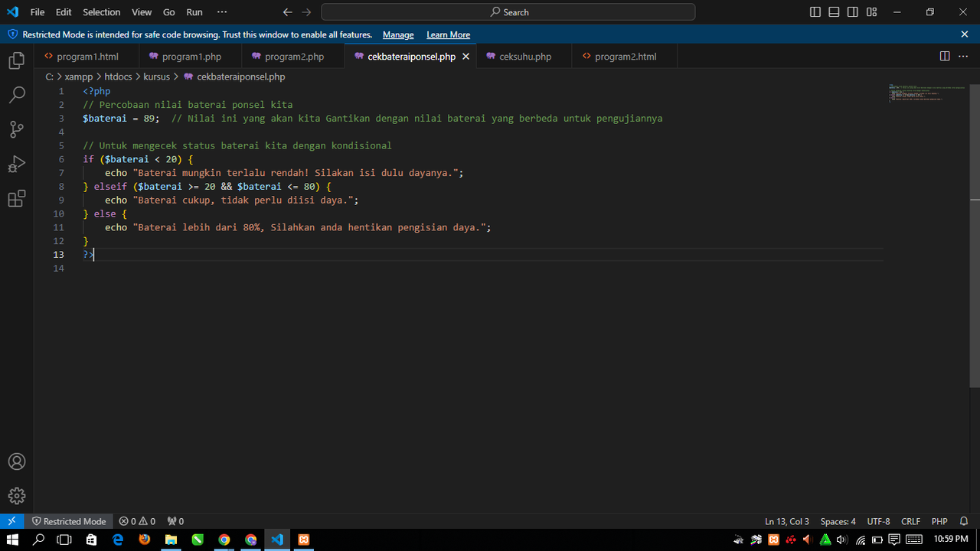
Task: Switch to the program2.html tab
Action: 625,57
